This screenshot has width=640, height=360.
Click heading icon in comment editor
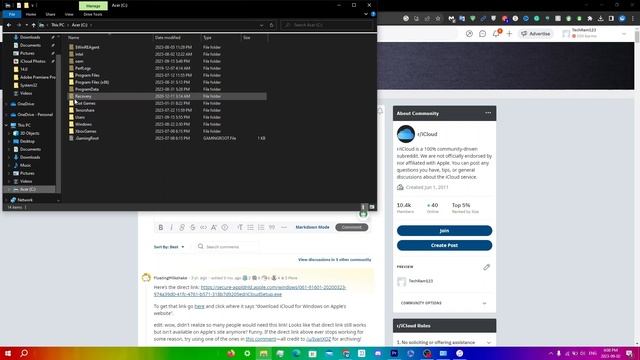click(x=240, y=227)
